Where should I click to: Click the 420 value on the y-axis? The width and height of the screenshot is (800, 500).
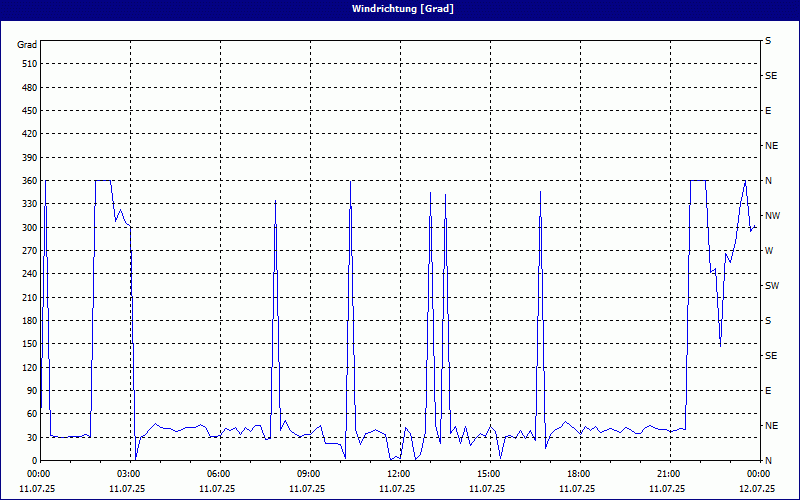point(27,134)
